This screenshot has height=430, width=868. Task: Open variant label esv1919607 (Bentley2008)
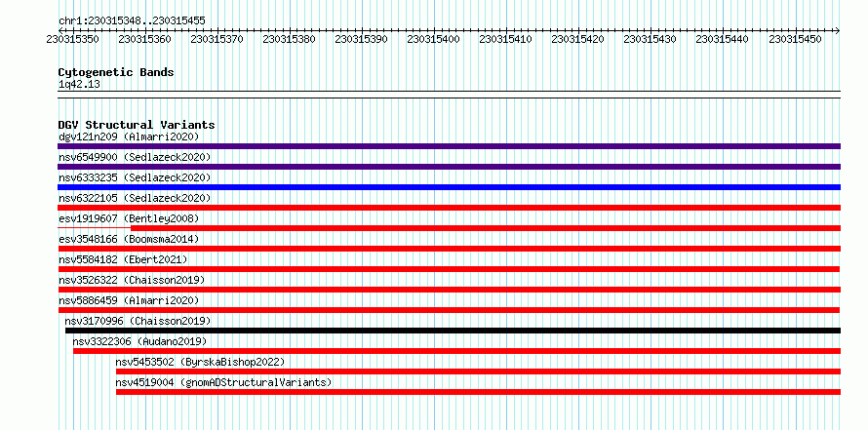coord(129,218)
